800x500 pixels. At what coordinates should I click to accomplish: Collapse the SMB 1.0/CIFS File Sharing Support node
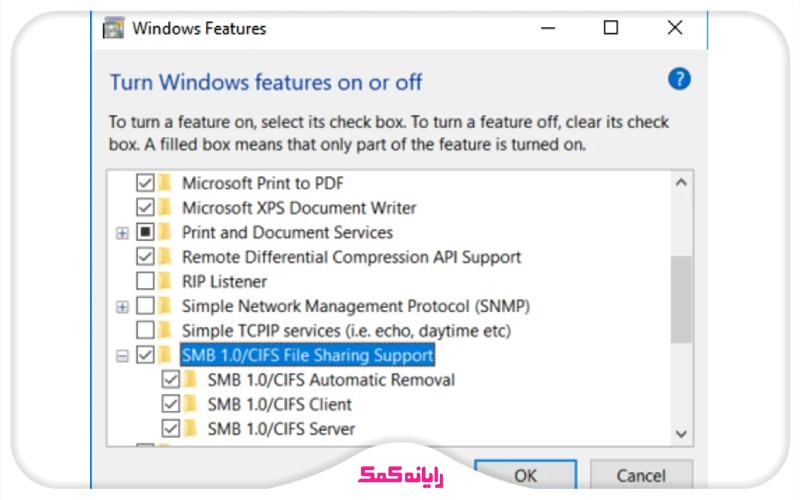[122, 355]
